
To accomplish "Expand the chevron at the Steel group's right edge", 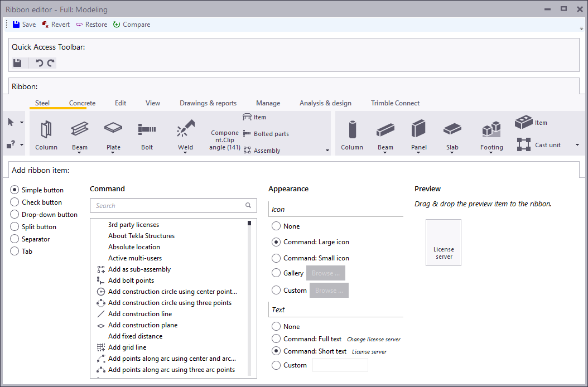I will pyautogui.click(x=326, y=149).
